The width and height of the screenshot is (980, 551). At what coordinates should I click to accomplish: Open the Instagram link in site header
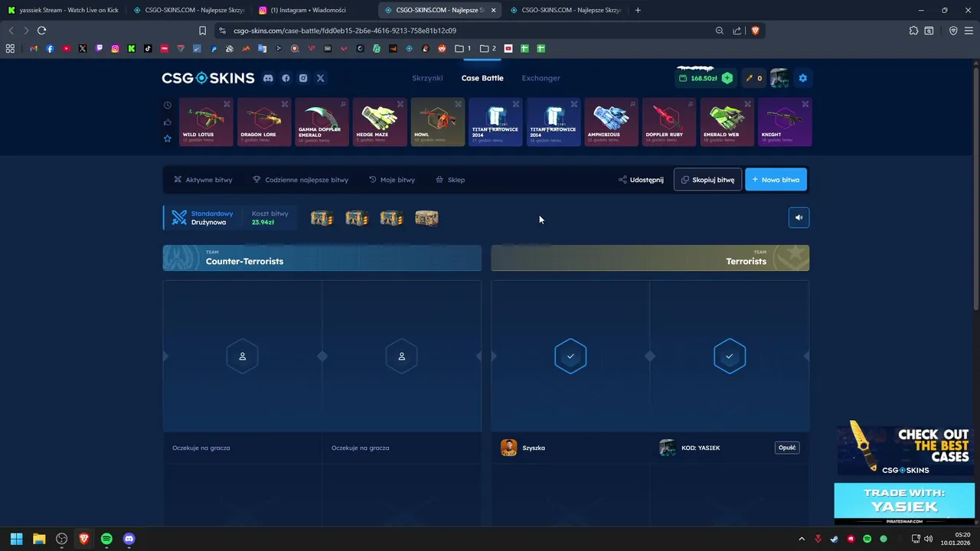click(303, 78)
